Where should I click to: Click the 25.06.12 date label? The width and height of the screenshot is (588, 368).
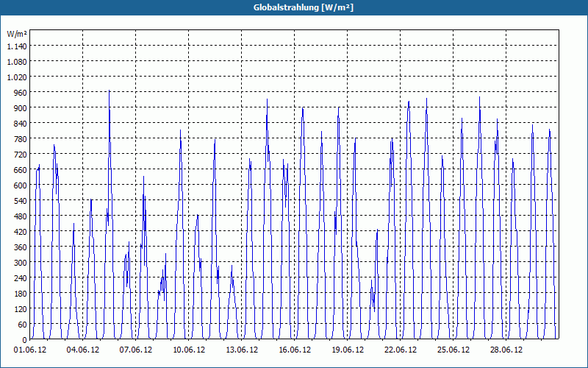click(453, 350)
